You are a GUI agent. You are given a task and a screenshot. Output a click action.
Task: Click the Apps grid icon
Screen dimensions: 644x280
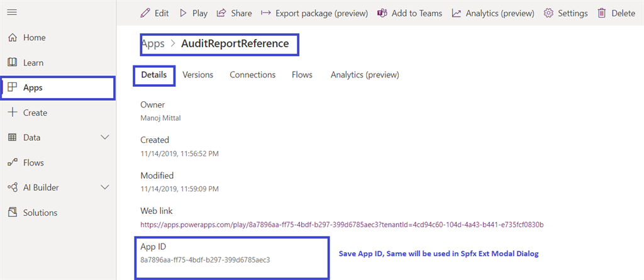(x=13, y=87)
